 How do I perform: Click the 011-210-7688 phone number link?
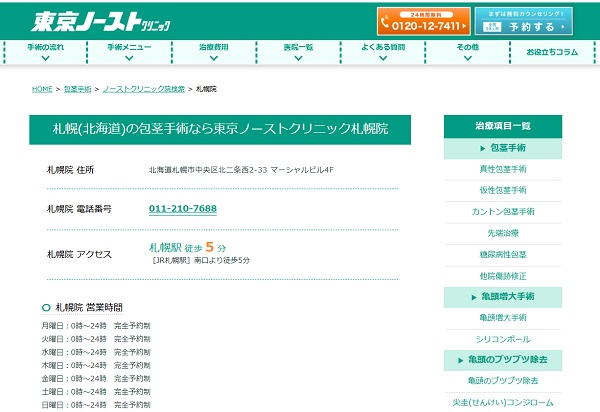pos(182,208)
